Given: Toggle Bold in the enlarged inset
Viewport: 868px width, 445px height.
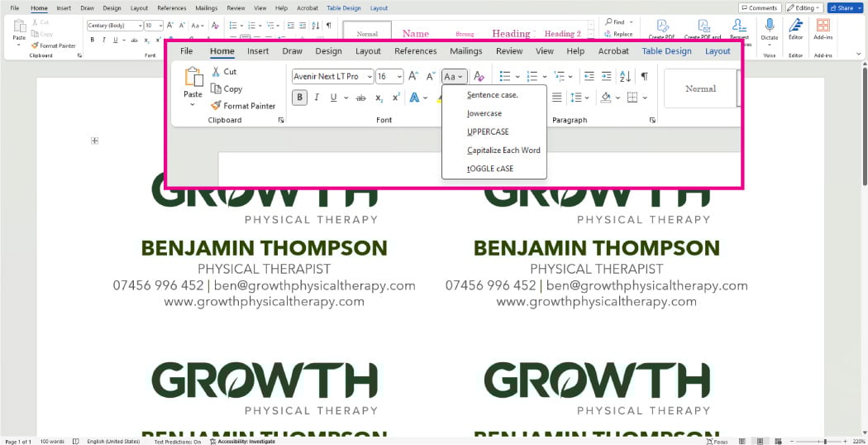Looking at the screenshot, I should point(299,98).
